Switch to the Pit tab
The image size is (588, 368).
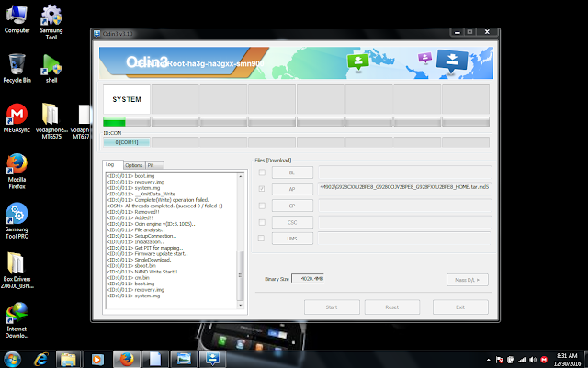point(154,165)
